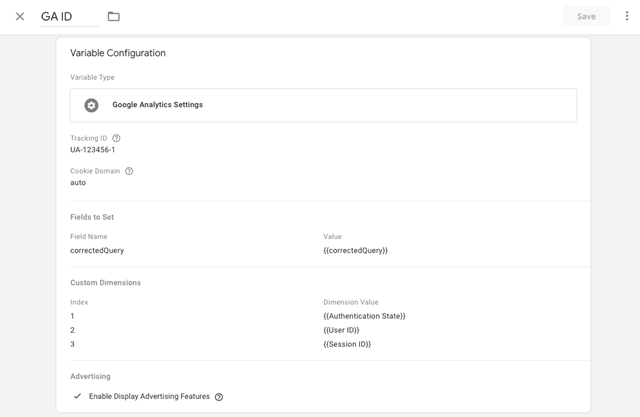This screenshot has width=640, height=417.
Task: Click the Variable Type label
Action: click(92, 77)
